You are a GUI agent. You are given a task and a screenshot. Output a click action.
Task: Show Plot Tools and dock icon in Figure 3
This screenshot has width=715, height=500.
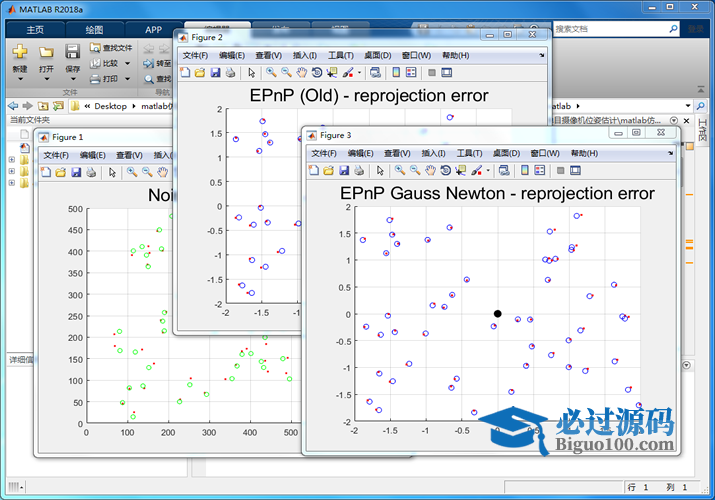point(575,170)
